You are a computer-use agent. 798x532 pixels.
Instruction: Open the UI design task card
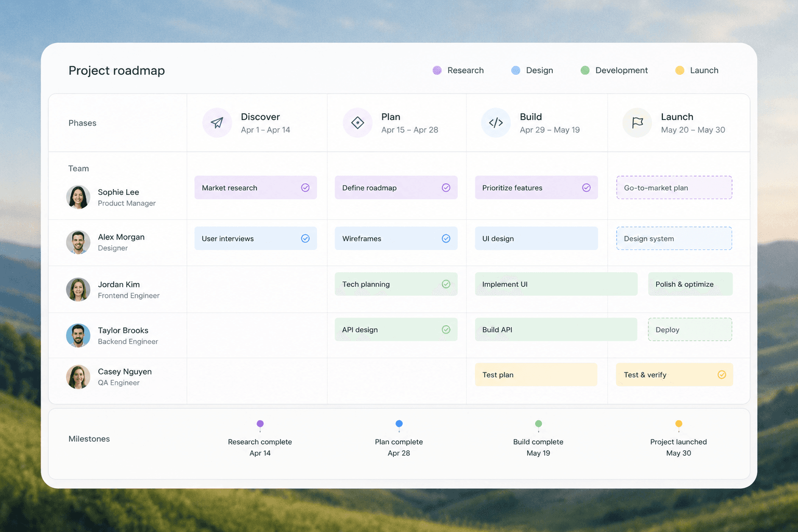(536, 238)
